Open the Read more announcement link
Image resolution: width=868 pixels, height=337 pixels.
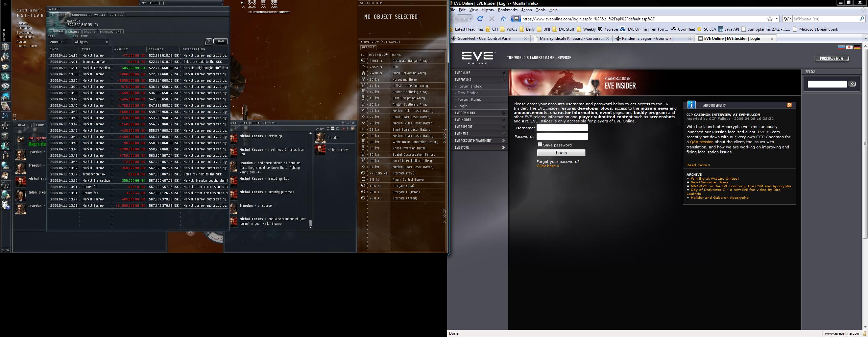click(698, 165)
